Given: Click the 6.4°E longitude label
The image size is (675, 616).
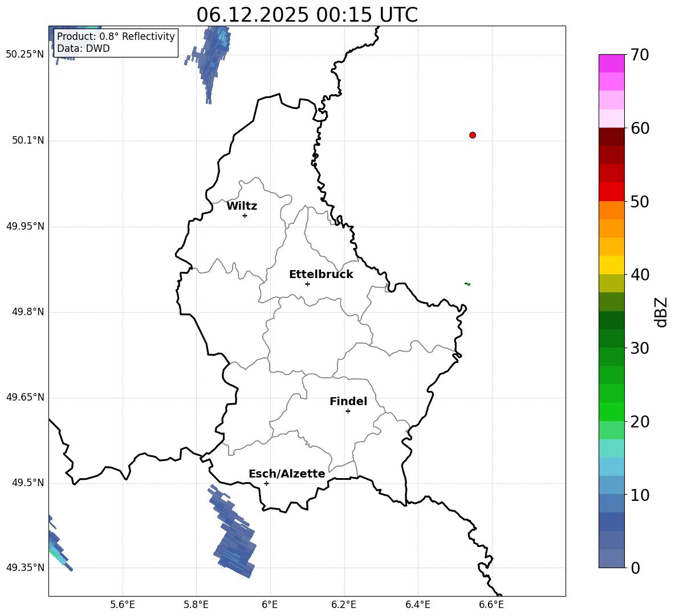Looking at the screenshot, I should (x=417, y=605).
